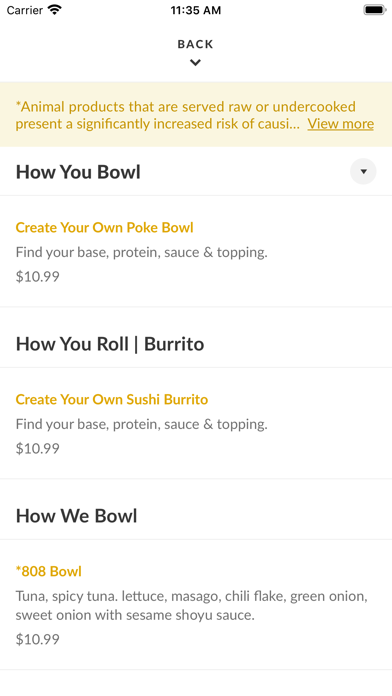Tap the How You Roll | Burrito header

click(110, 344)
